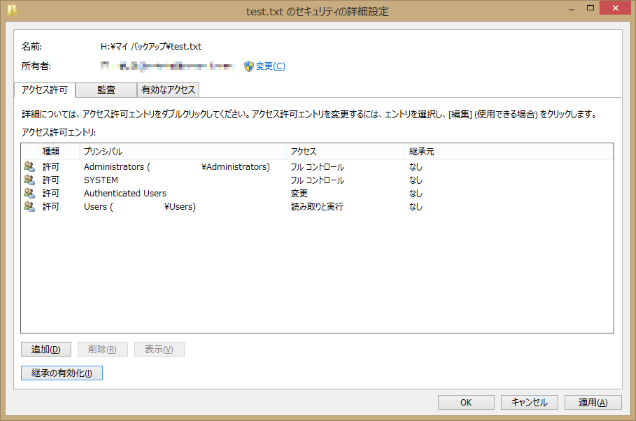The width and height of the screenshot is (636, 421).
Task: Select the Administrators principal entry
Action: coord(177,167)
